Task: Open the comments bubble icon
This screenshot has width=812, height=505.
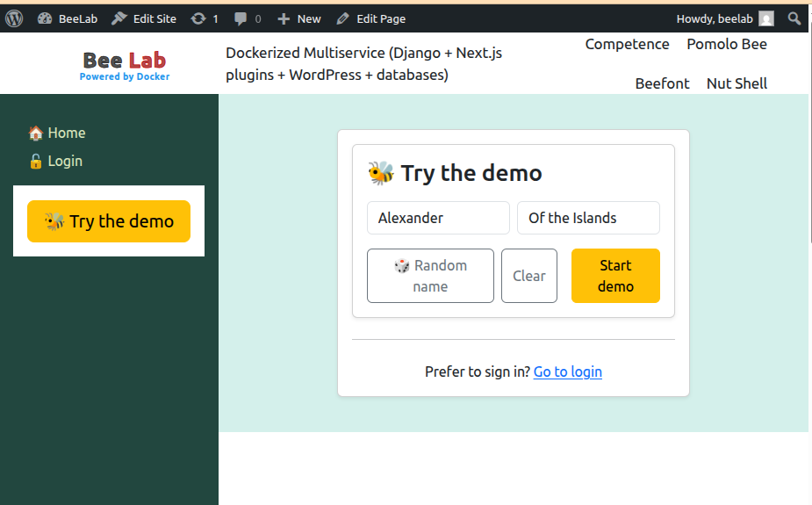Action: (x=241, y=18)
